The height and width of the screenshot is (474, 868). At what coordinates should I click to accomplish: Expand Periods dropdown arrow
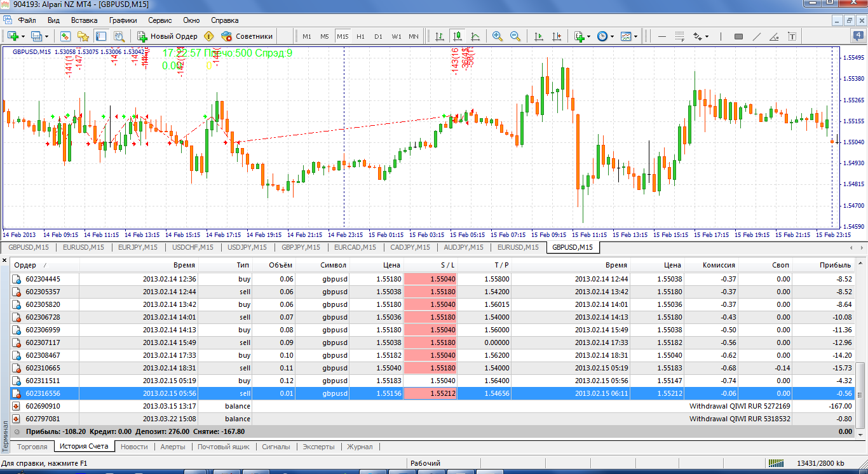[613, 37]
